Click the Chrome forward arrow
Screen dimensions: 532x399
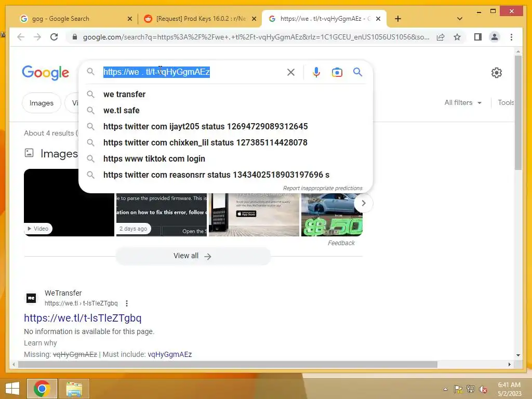tap(37, 37)
